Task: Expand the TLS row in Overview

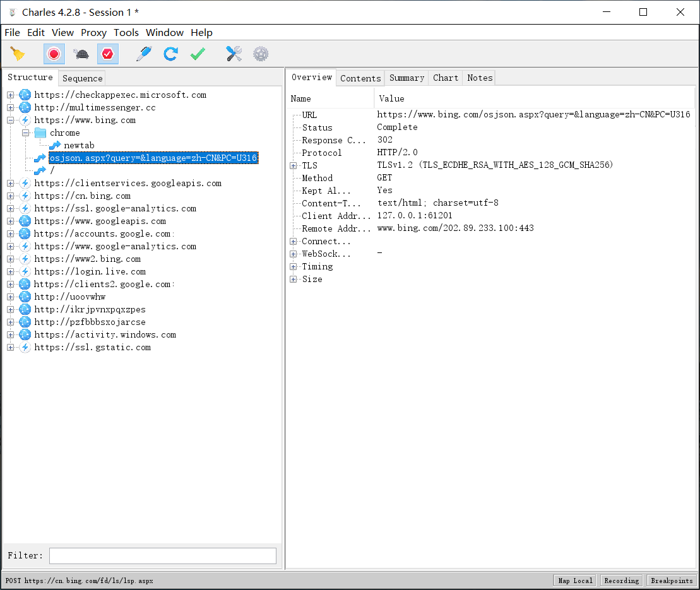Action: click(294, 165)
